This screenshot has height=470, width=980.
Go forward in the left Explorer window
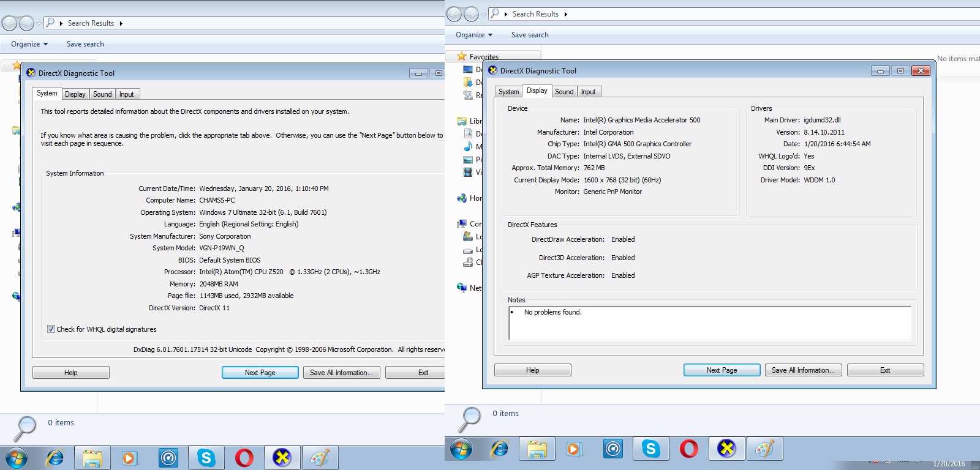click(x=26, y=23)
